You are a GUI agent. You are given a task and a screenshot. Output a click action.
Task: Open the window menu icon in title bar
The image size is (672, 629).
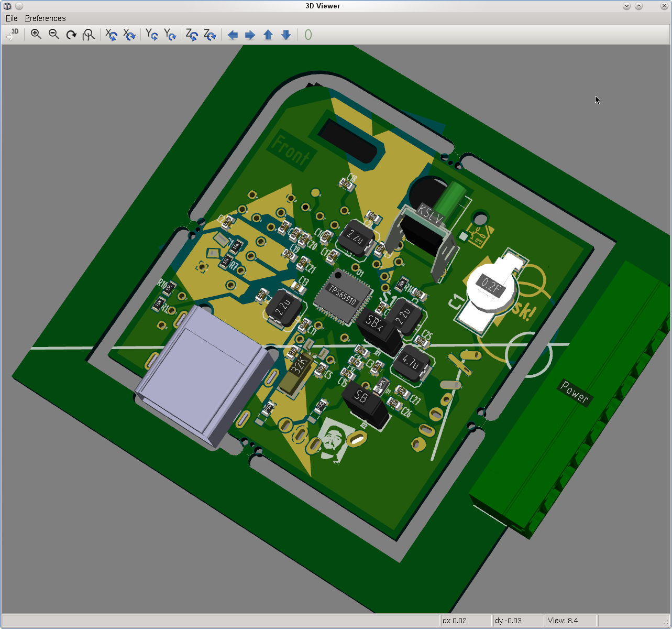7,6
